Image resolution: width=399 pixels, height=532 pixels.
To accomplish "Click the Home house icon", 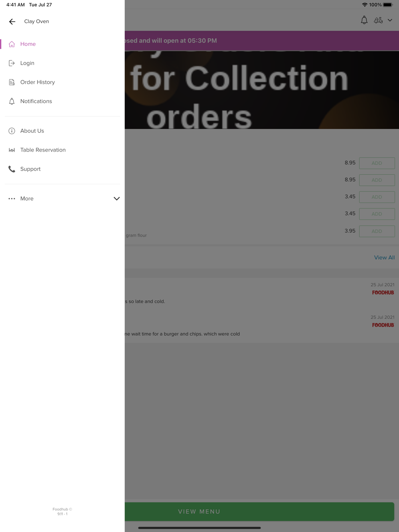I will pos(12,44).
